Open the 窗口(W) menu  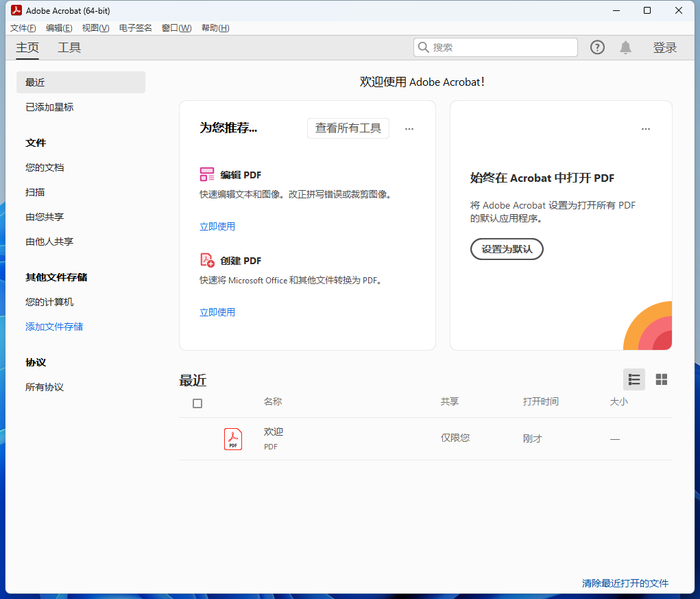[176, 28]
